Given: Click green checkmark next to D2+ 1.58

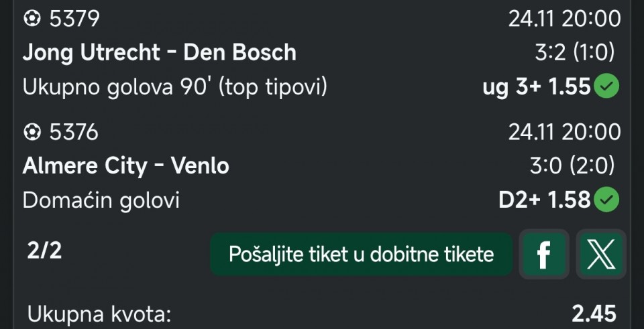Looking at the screenshot, I should (x=608, y=200).
